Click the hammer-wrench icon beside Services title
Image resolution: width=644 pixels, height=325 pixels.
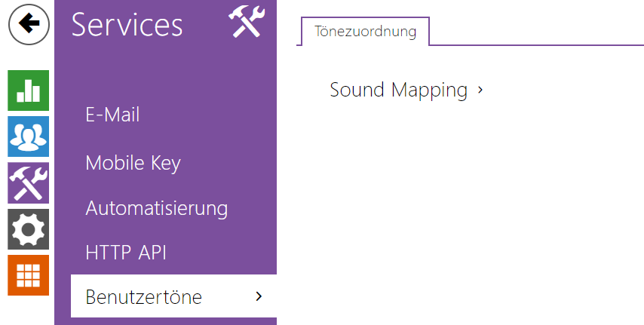point(247,21)
